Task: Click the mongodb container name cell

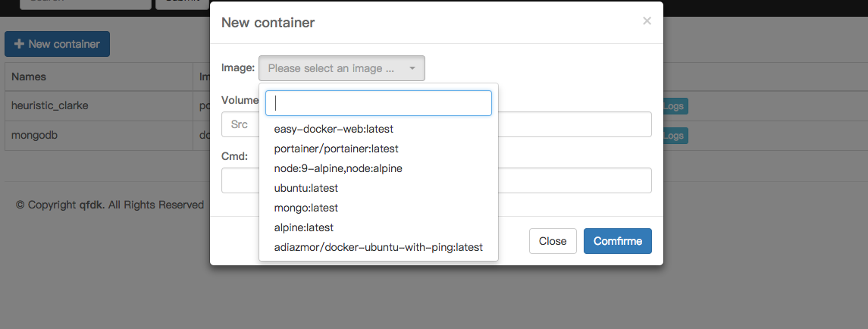Action: (35, 136)
